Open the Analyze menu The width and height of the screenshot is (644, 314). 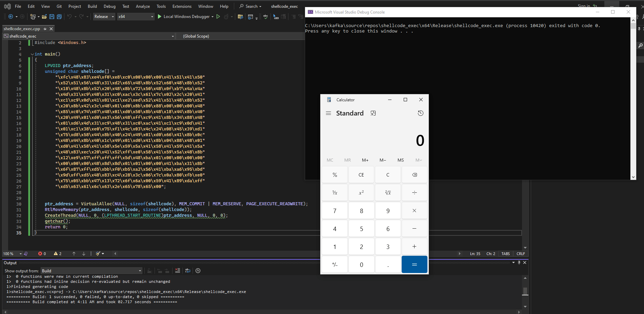coord(143,6)
